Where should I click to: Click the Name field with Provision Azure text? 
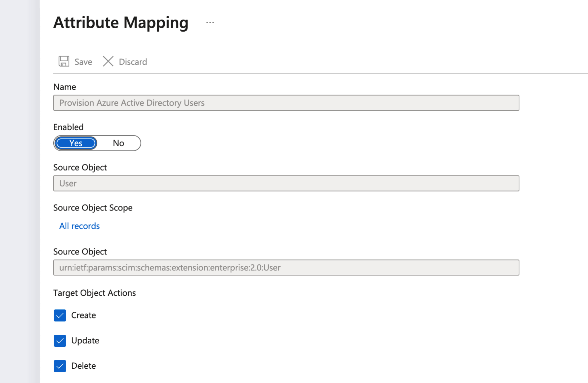tap(286, 103)
